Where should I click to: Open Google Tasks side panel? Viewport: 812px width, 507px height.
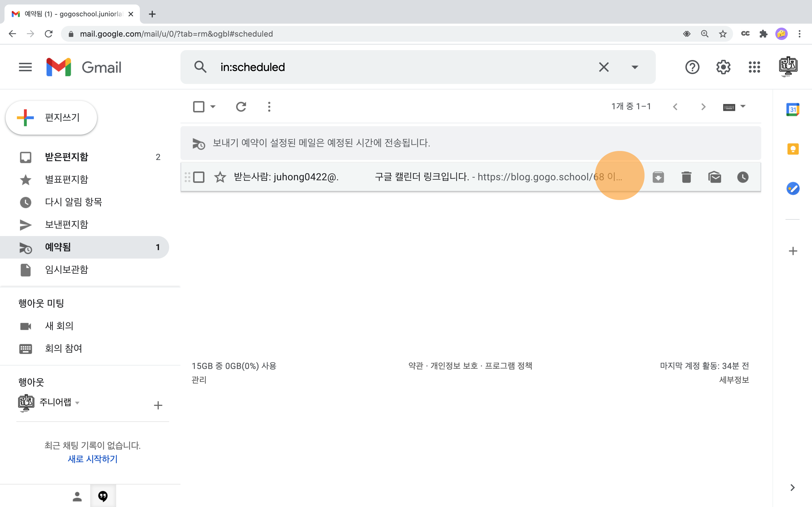793,188
